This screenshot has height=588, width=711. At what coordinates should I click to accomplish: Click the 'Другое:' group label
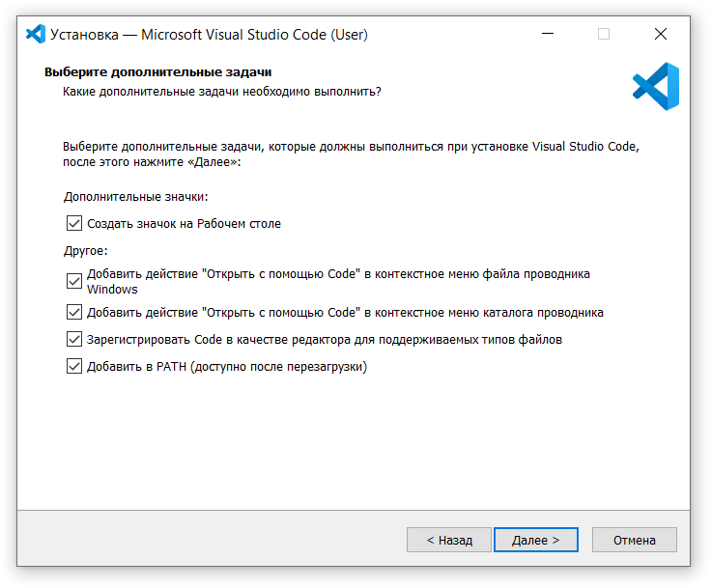tap(86, 251)
